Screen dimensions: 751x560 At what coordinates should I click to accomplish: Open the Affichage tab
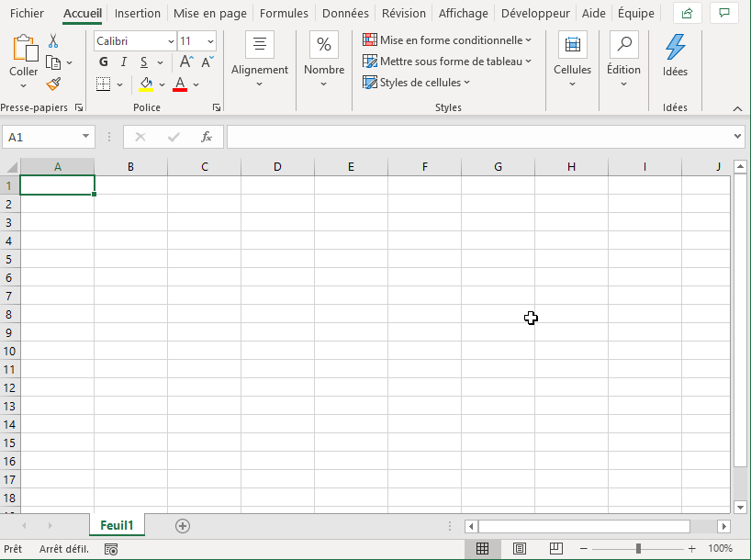coord(463,13)
